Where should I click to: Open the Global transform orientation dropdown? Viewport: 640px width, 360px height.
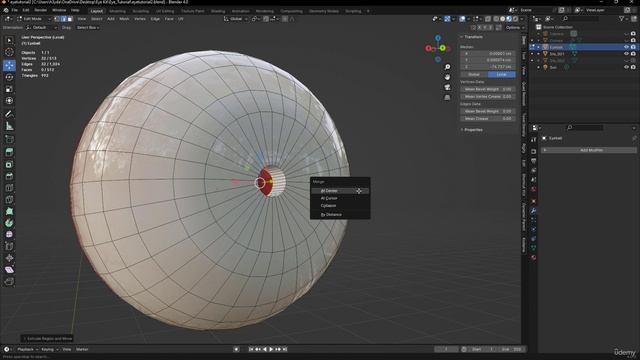pos(236,19)
